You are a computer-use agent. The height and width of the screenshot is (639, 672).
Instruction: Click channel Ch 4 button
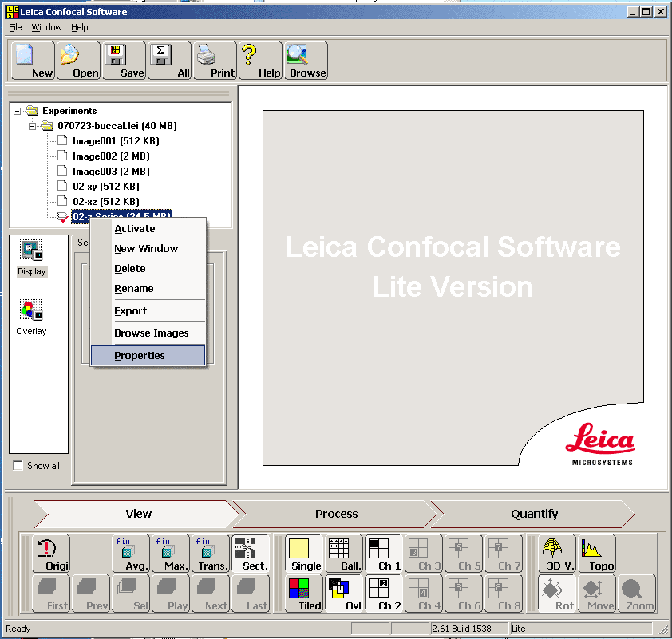click(424, 594)
